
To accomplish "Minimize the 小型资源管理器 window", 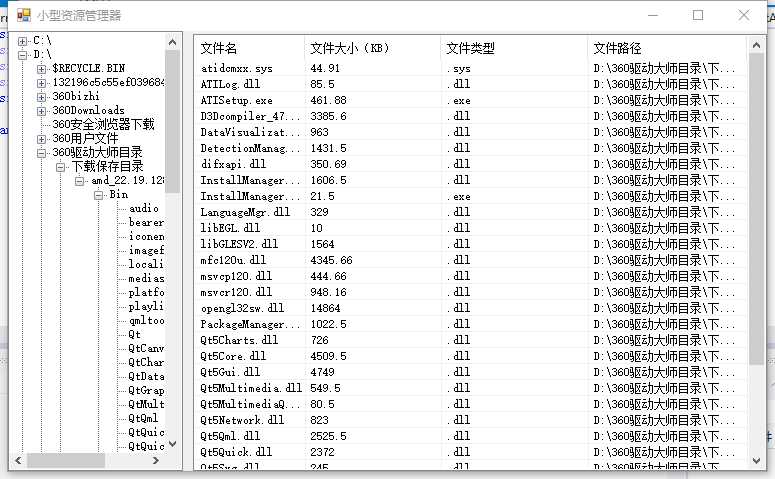I will coord(653,15).
